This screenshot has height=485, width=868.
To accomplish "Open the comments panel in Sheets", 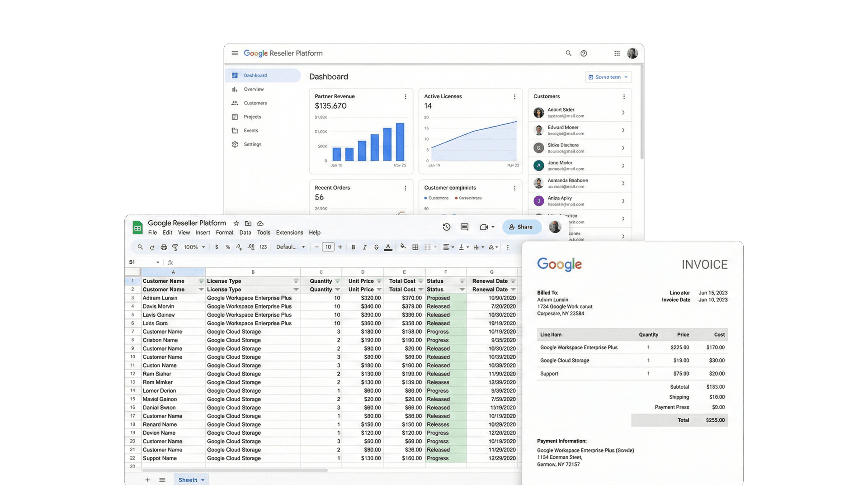I will click(464, 227).
